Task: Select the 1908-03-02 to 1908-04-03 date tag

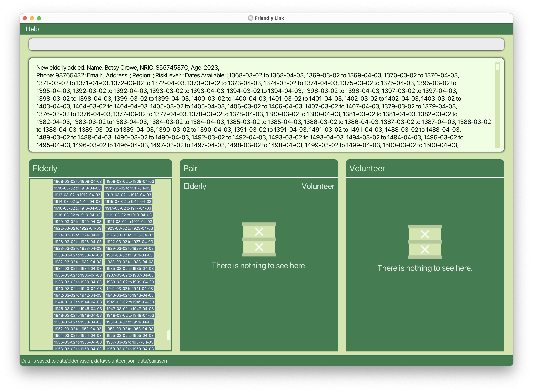Action: pos(78,182)
